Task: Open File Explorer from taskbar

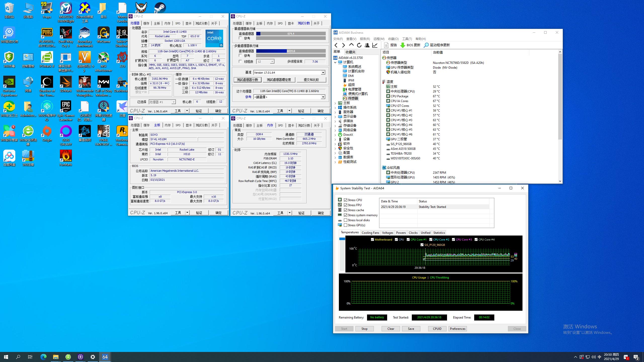Action: 56,357
